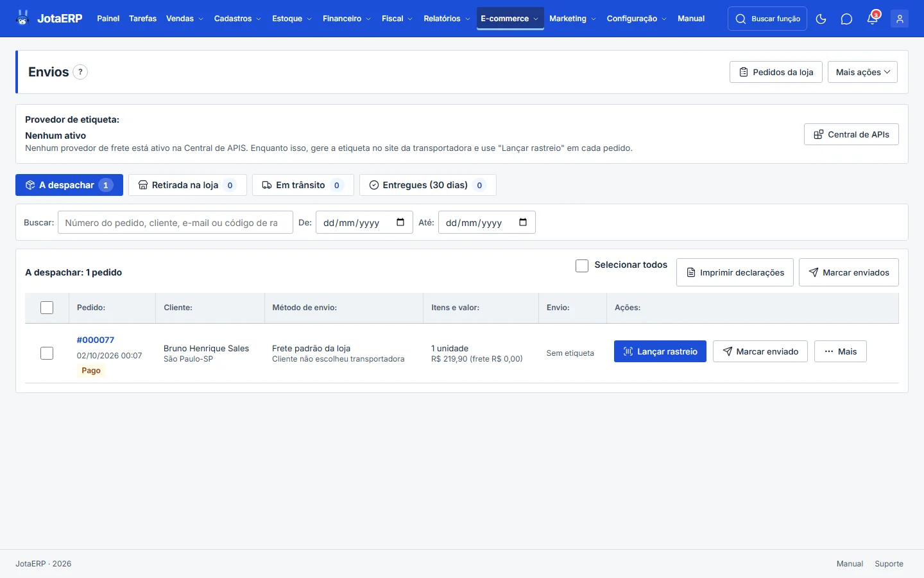The height and width of the screenshot is (578, 924).
Task: Click Lançar rastreio for order #000077
Action: click(660, 351)
